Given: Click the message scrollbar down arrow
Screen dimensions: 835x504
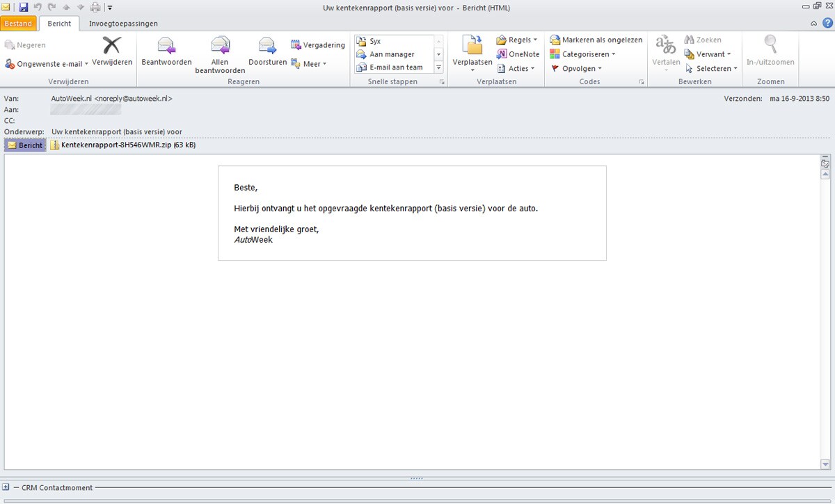Looking at the screenshot, I should click(825, 464).
